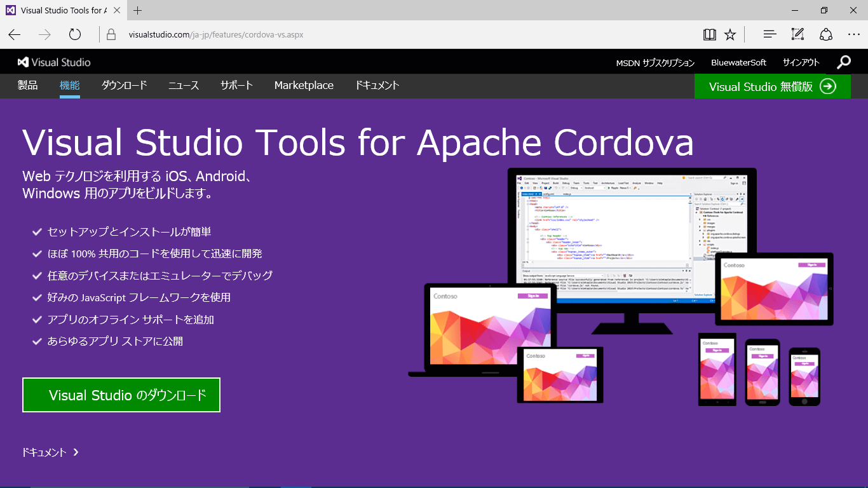868x488 pixels.
Task: Open the Edge More actions menu
Action: click(x=853, y=34)
